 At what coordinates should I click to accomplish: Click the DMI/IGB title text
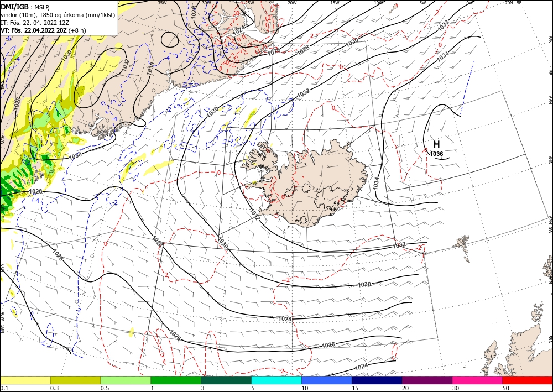(14, 6)
